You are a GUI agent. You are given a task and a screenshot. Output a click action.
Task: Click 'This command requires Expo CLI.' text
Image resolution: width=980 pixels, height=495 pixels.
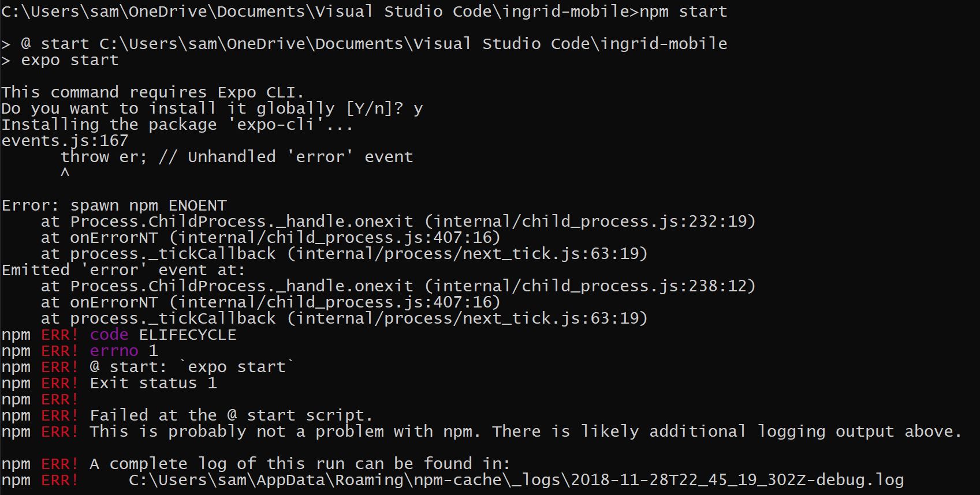pyautogui.click(x=152, y=92)
